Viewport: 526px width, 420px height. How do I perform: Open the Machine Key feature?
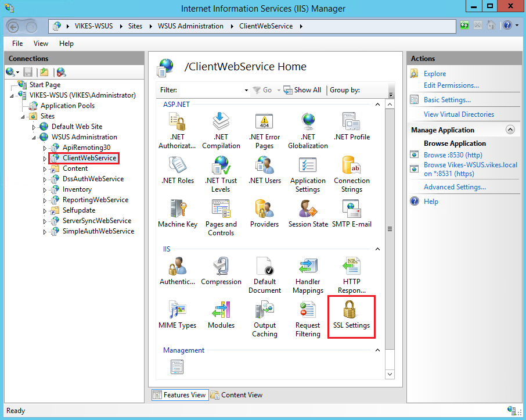(x=177, y=209)
